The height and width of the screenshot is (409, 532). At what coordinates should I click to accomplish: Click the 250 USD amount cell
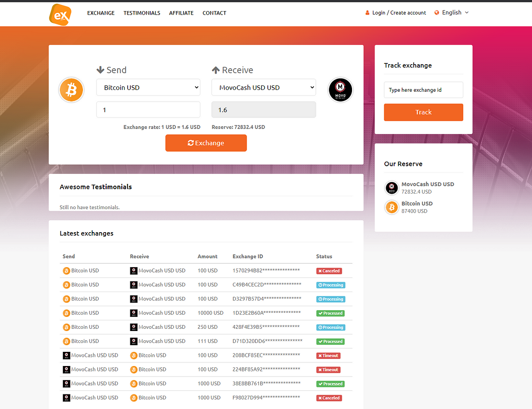click(x=207, y=327)
